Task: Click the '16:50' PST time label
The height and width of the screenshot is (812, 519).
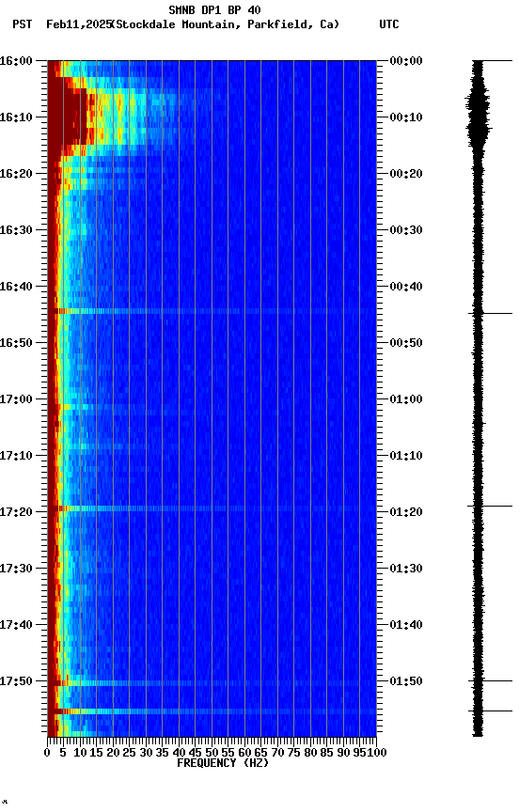Action: tap(16, 343)
